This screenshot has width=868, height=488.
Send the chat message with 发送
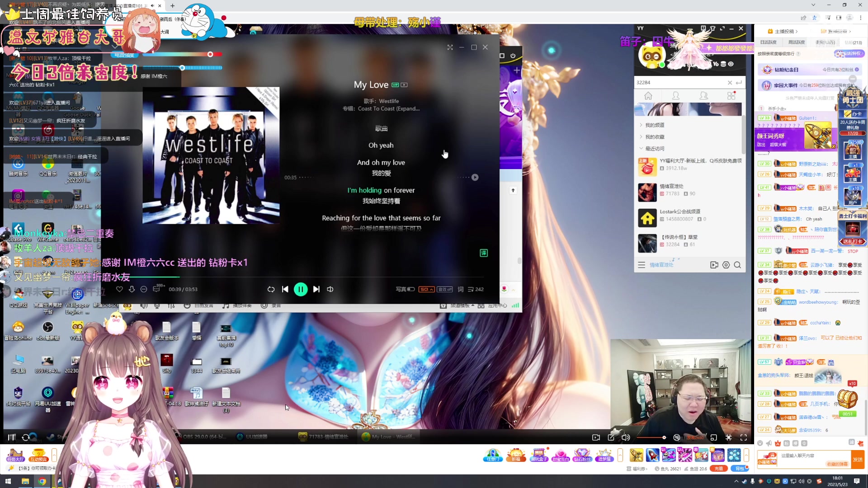coord(858,460)
